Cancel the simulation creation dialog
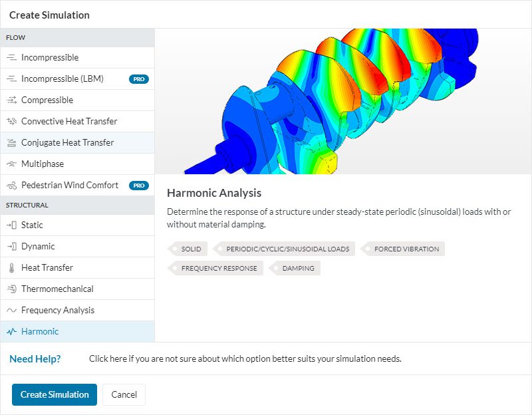Viewport: 532px width, 415px height. [124, 394]
